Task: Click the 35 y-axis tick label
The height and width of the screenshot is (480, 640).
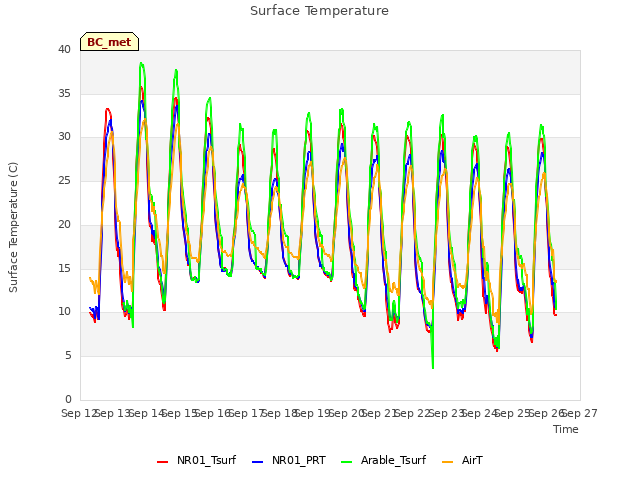Action: coord(64,93)
